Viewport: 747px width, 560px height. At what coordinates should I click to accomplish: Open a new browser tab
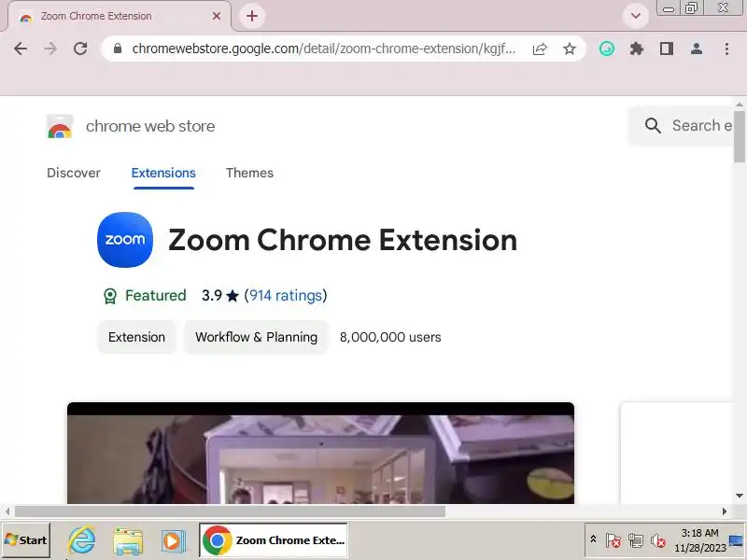252,16
